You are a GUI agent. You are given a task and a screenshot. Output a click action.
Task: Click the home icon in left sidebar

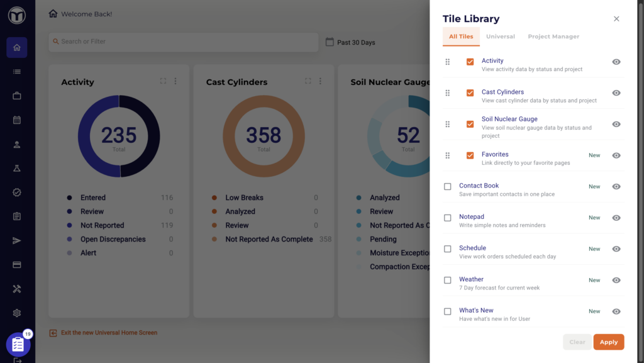[x=17, y=48]
